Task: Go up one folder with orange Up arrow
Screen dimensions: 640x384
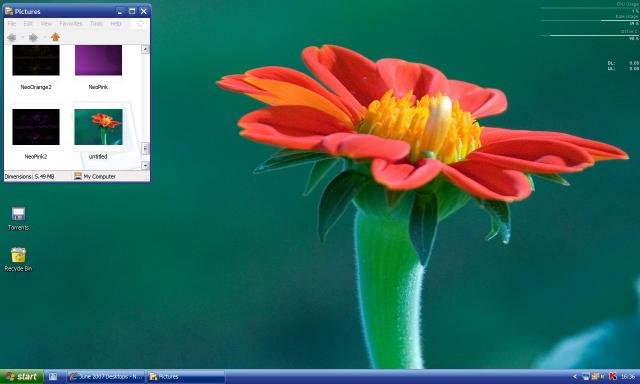Action: (x=56, y=37)
